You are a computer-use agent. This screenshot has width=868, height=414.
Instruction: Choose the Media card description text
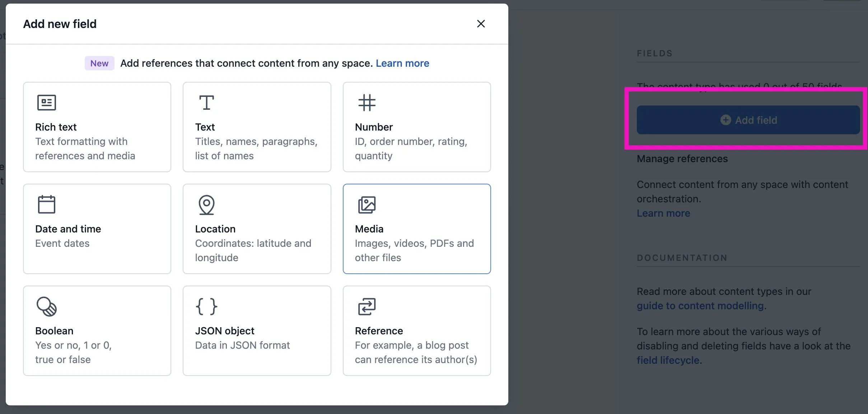pyautogui.click(x=414, y=250)
